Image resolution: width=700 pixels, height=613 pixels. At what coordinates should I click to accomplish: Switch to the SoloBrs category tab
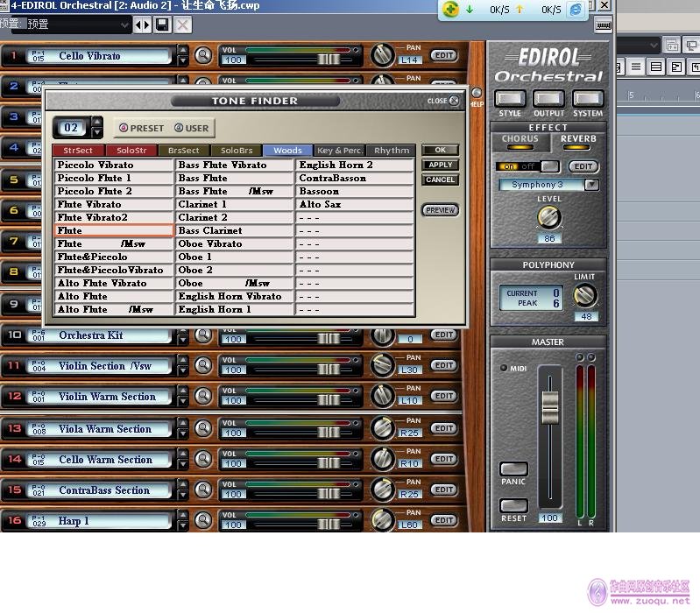pos(237,151)
